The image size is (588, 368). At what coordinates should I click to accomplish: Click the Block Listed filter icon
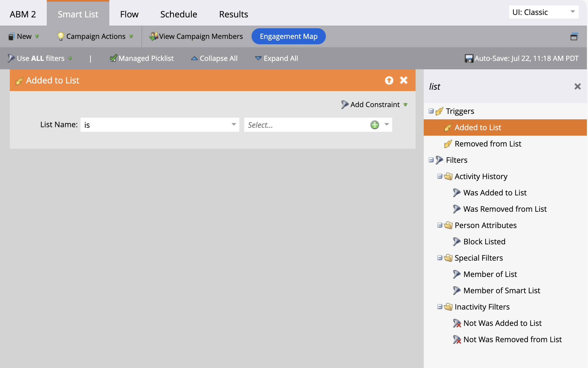click(x=457, y=242)
